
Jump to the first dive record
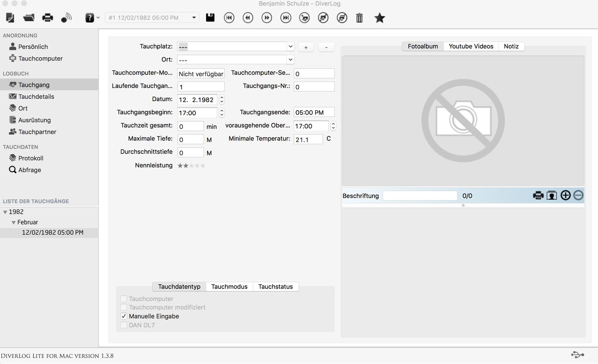pyautogui.click(x=229, y=18)
